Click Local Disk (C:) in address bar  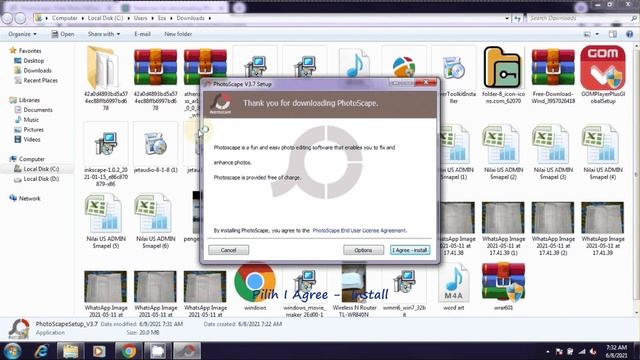pyautogui.click(x=105, y=18)
